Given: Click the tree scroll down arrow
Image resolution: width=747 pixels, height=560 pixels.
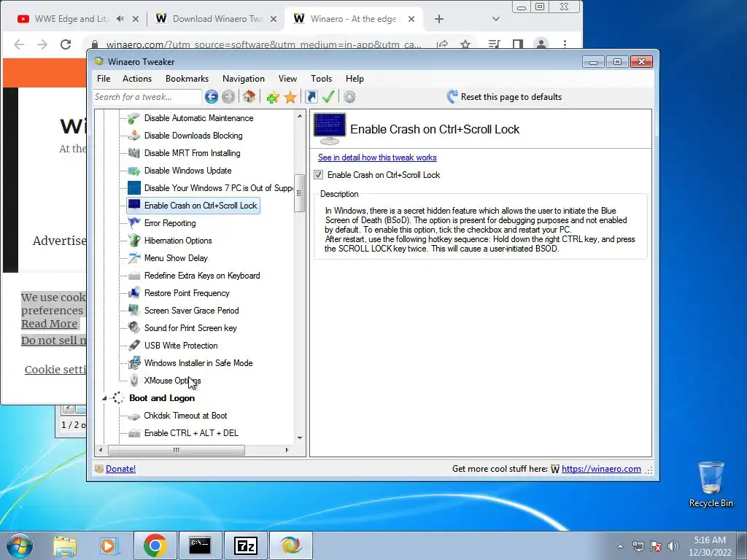Looking at the screenshot, I should 300,438.
